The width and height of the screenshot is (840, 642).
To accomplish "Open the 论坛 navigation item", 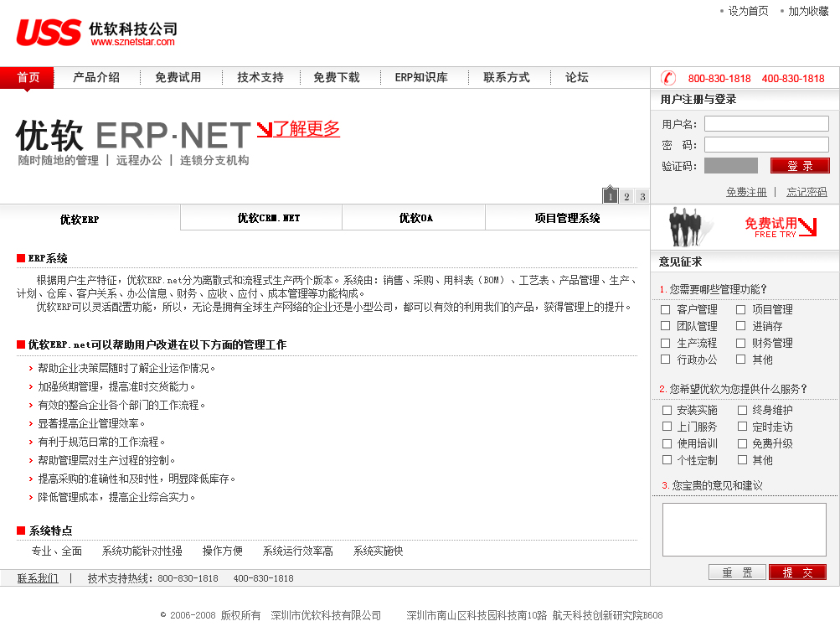I will click(x=577, y=78).
